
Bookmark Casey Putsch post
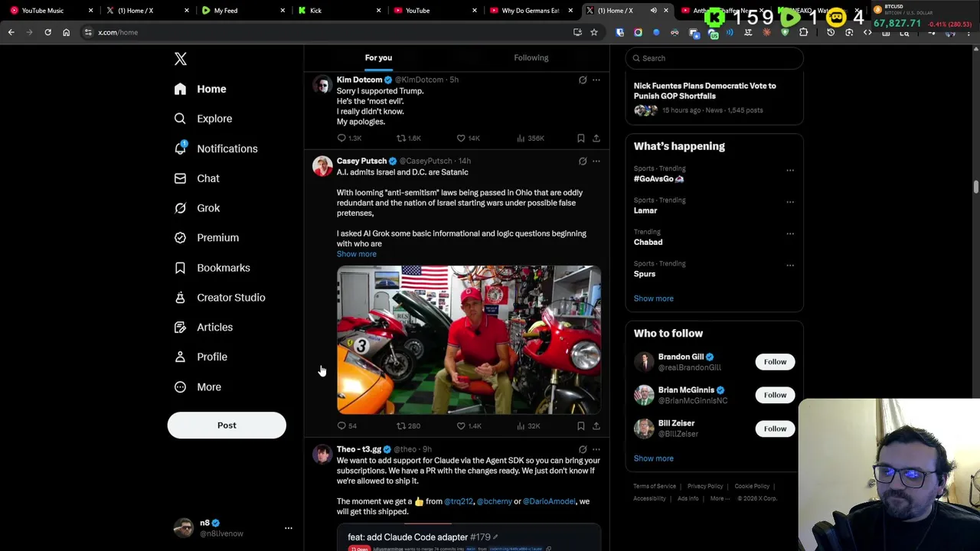(580, 426)
